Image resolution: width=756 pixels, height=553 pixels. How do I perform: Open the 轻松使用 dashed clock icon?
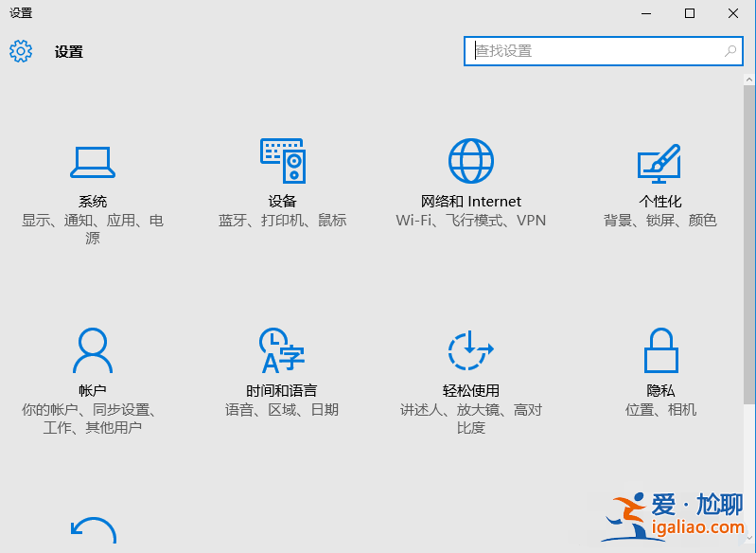[470, 350]
